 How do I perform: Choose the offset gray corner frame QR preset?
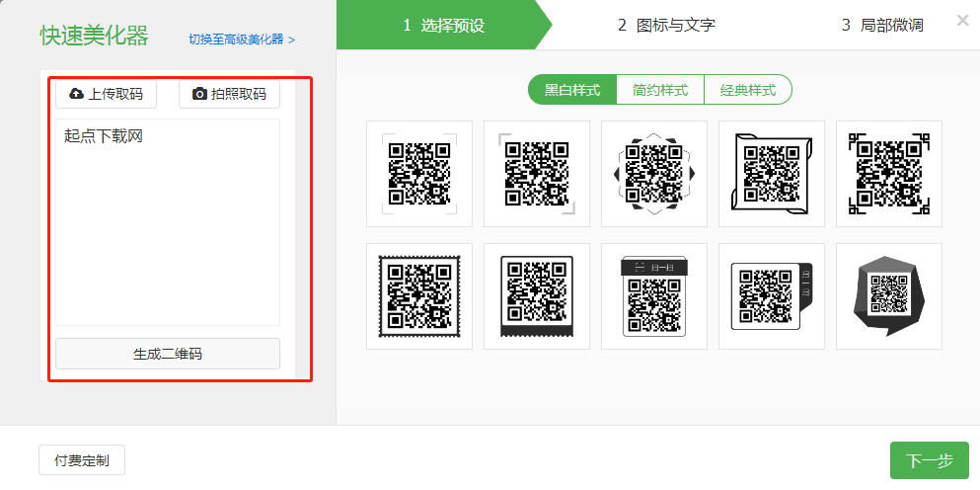(x=537, y=173)
